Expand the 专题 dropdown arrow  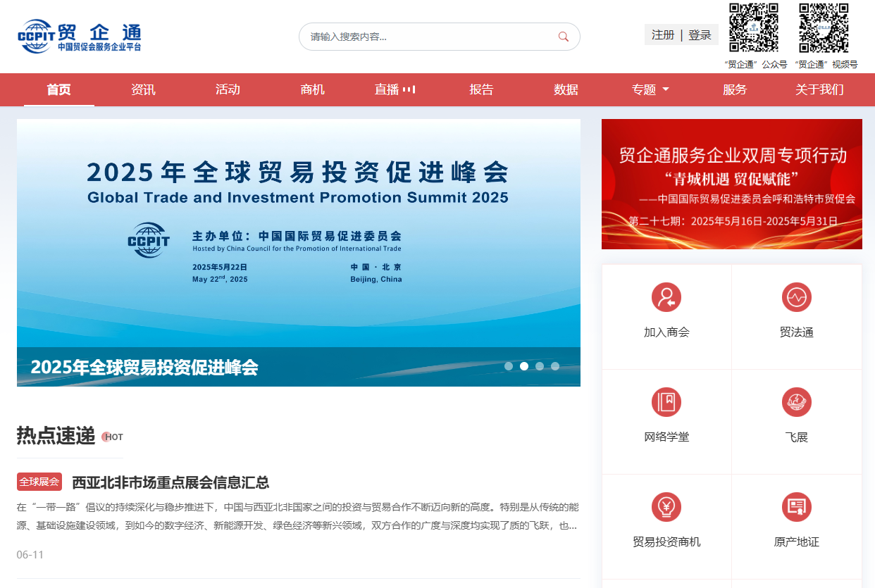666,89
